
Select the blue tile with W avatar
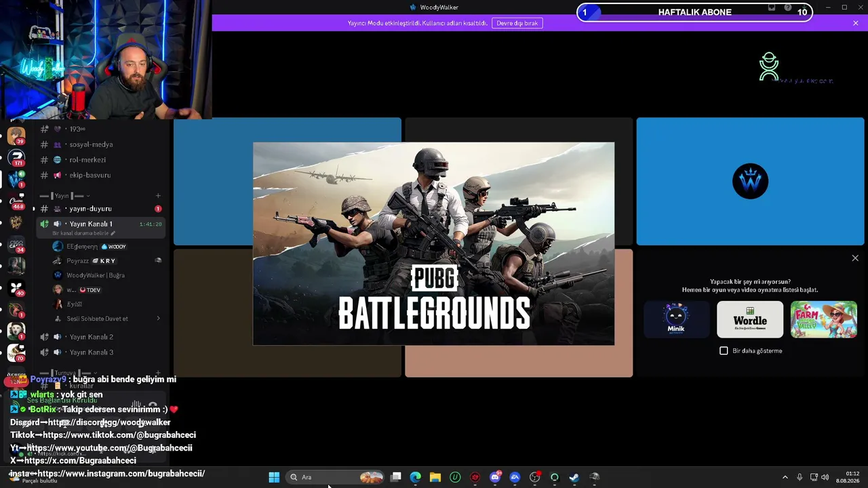751,182
